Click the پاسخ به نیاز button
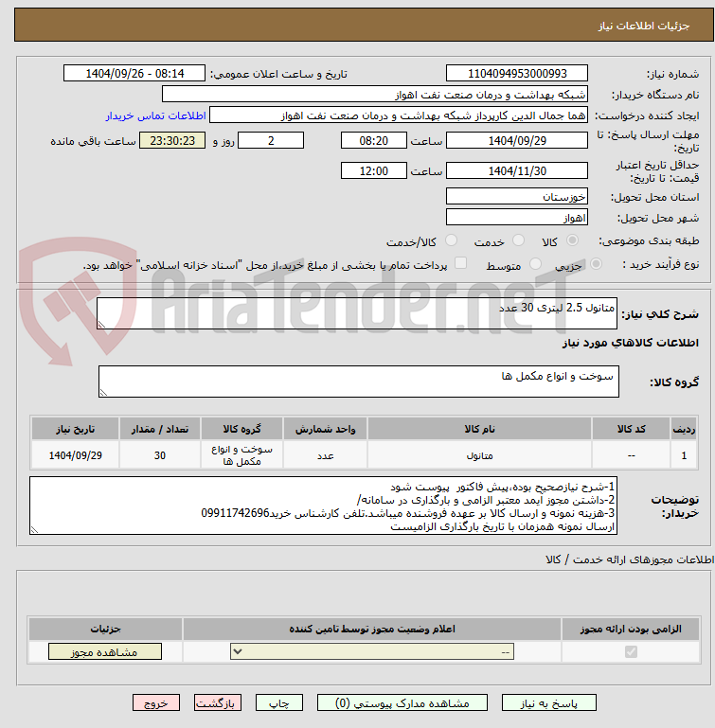The width and height of the screenshot is (715, 728). click(x=548, y=703)
